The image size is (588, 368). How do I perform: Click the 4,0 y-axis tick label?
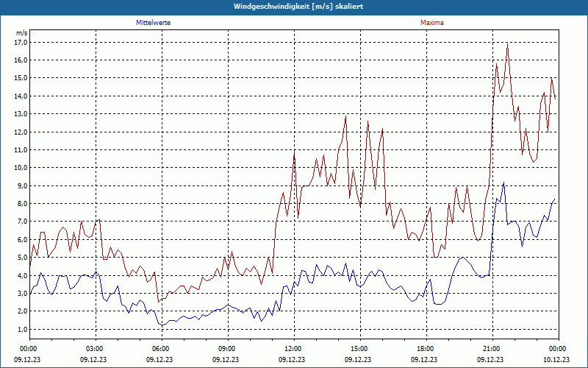23,275
